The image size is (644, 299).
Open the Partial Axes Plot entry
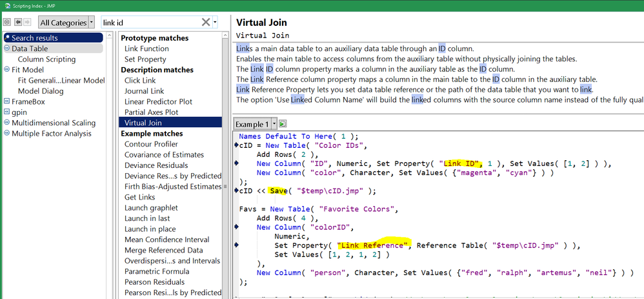[x=152, y=112]
